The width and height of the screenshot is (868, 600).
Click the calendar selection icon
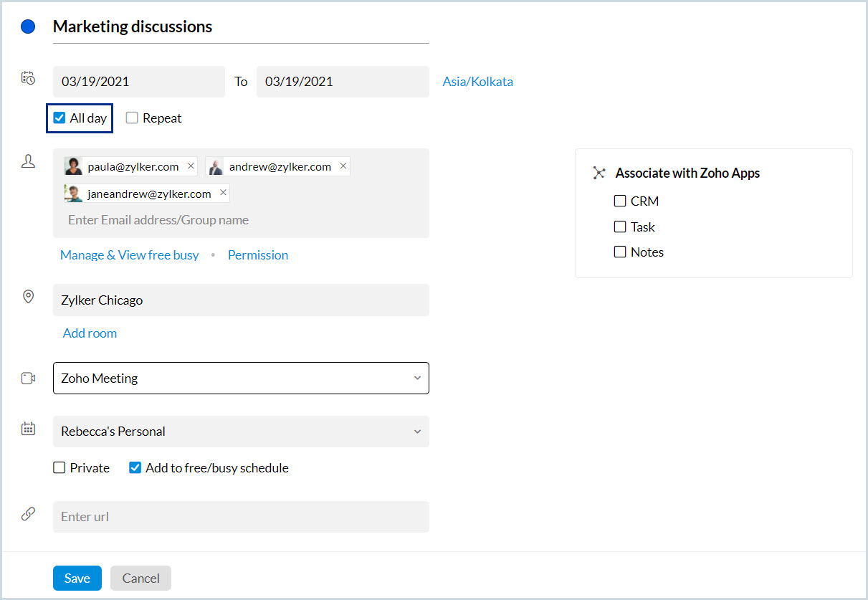[28, 429]
